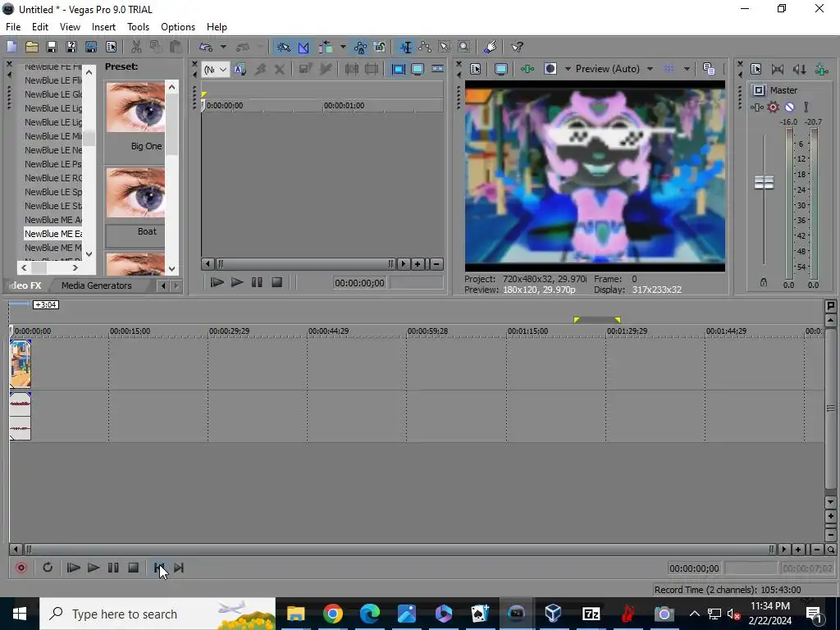Toggle Automatic Crossfades in main toolbar
The image size is (840, 630).
click(304, 47)
